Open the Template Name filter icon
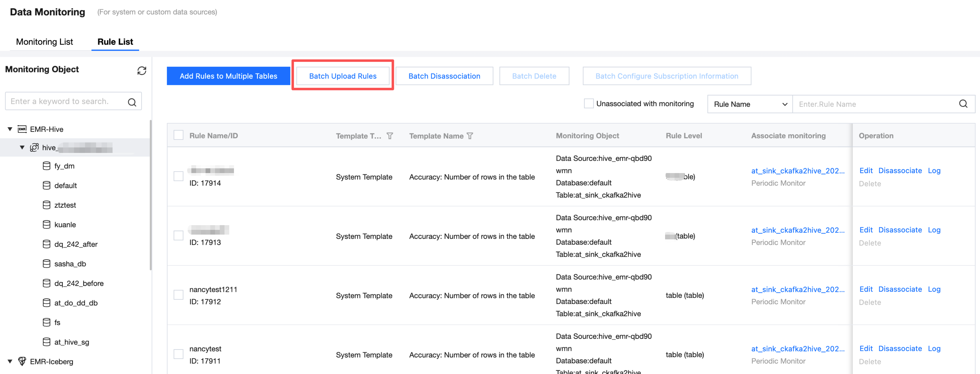980x374 pixels. click(x=470, y=136)
